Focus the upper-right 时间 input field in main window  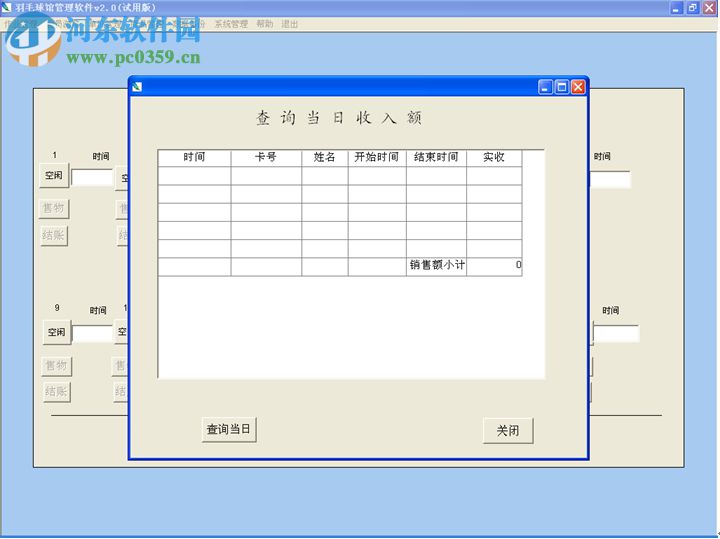pos(610,180)
